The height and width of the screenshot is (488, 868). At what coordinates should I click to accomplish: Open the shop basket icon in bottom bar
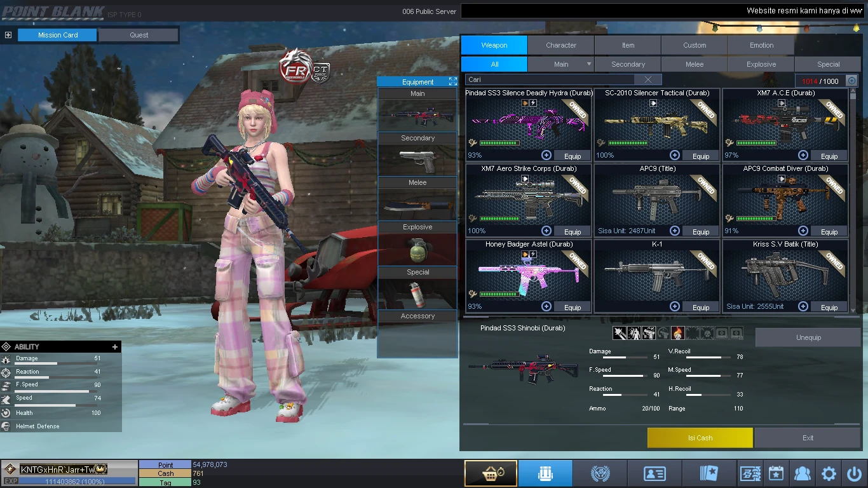491,473
